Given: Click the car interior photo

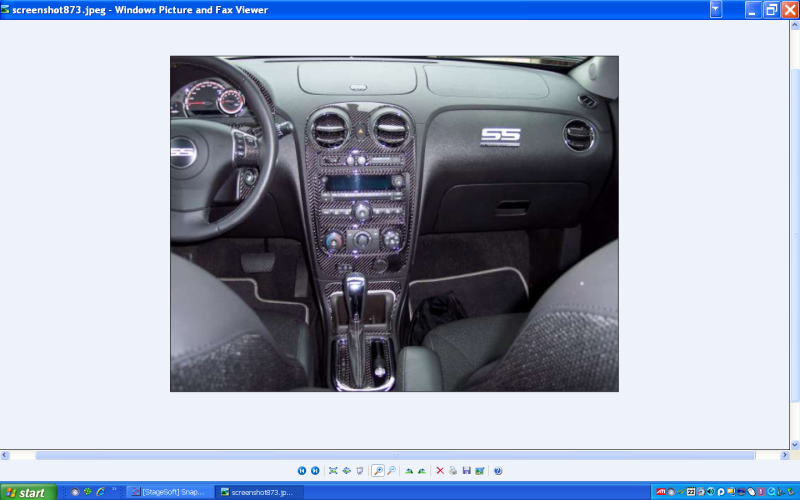Looking at the screenshot, I should coord(394,223).
